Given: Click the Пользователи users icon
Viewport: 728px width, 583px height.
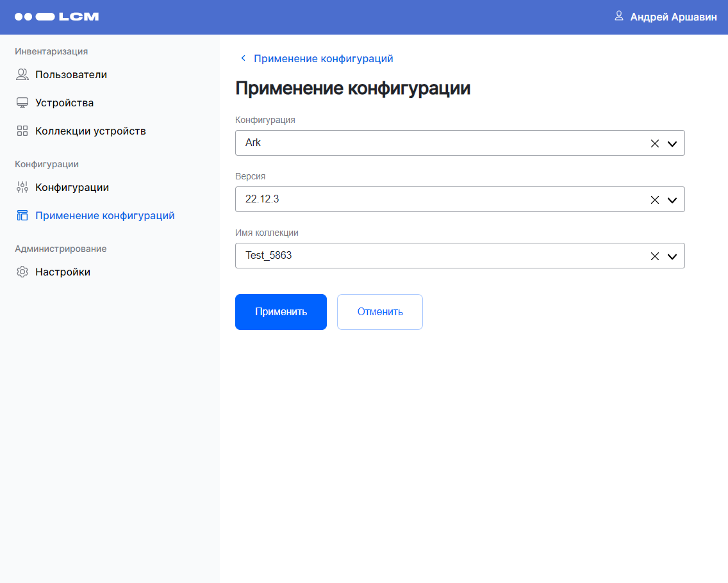Looking at the screenshot, I should pos(22,75).
